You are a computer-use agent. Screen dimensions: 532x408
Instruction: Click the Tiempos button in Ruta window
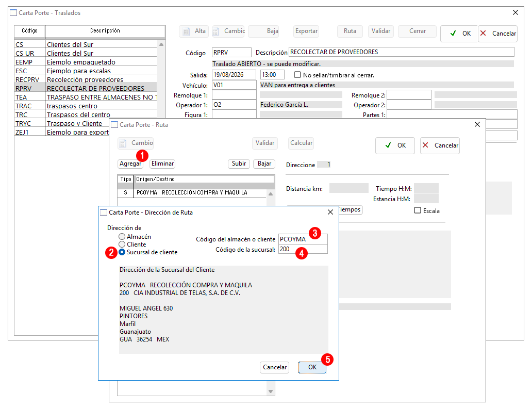[350, 210]
